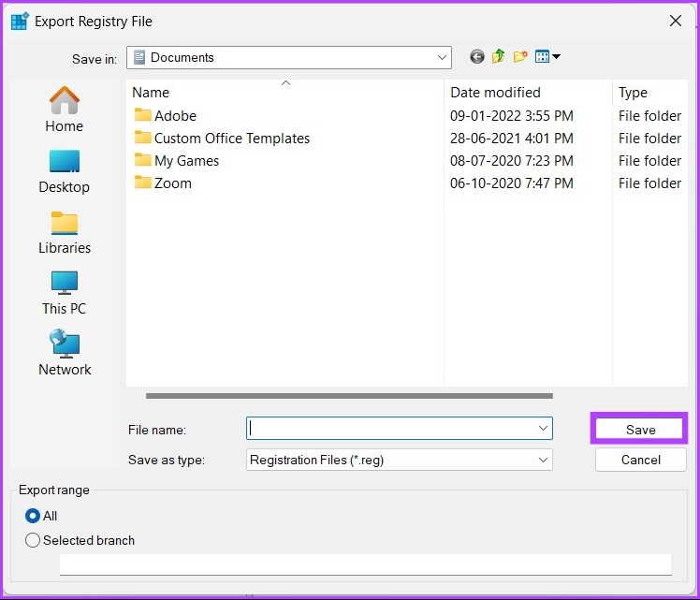Open the File name dropdown arrow
Viewport: 700px width, 600px height.
coord(543,428)
